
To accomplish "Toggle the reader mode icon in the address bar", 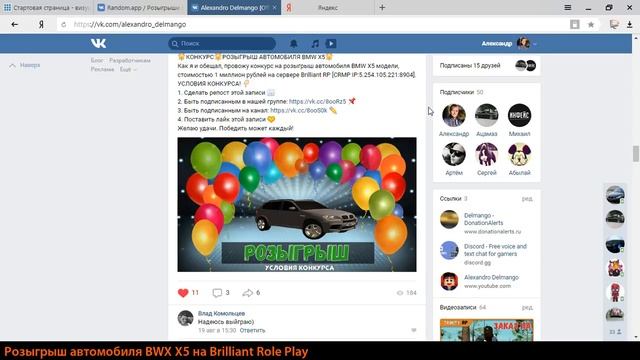I will (575, 24).
